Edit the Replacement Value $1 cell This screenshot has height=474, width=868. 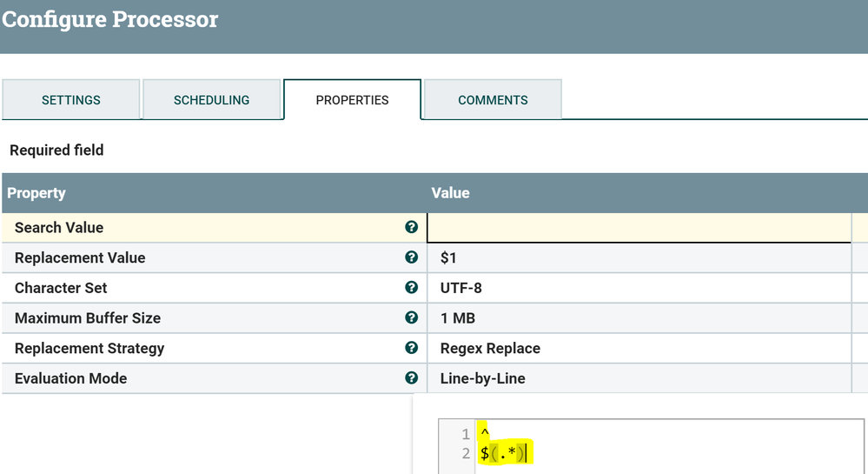point(639,257)
